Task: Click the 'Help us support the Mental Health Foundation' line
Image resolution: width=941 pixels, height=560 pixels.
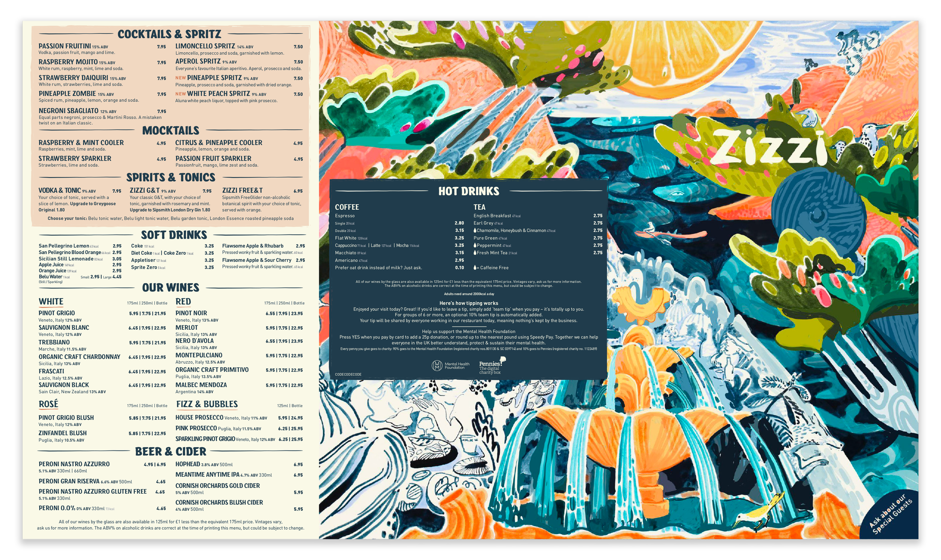Action: [x=469, y=331]
